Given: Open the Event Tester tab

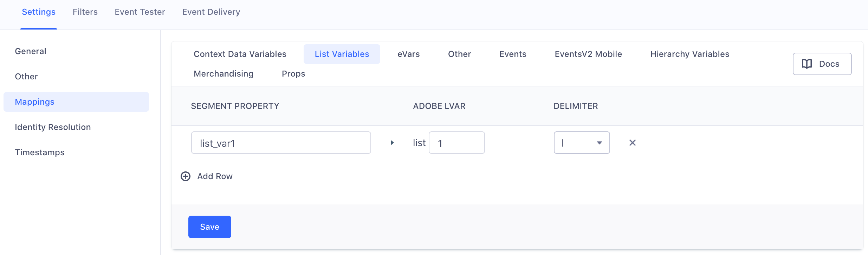Looking at the screenshot, I should pyautogui.click(x=140, y=12).
